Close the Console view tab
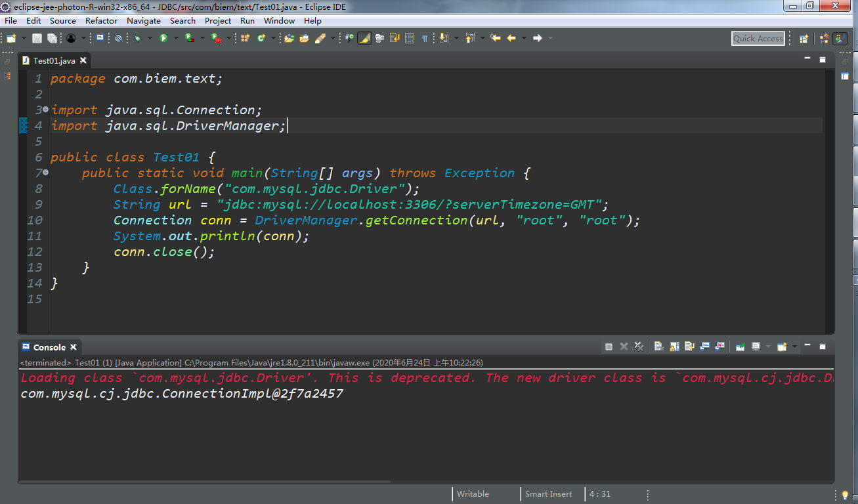This screenshot has height=504, width=858. point(74,347)
